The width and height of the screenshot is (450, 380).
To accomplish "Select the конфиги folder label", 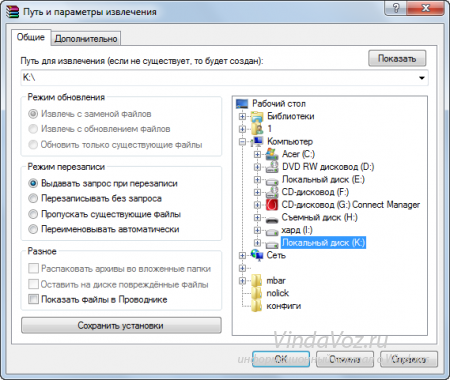I will tap(284, 306).
